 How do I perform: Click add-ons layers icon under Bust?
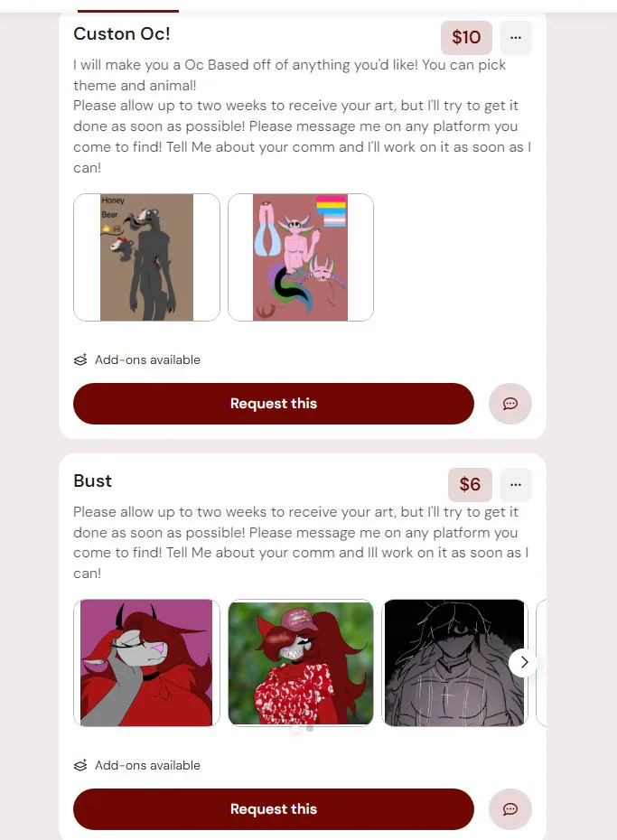click(80, 766)
